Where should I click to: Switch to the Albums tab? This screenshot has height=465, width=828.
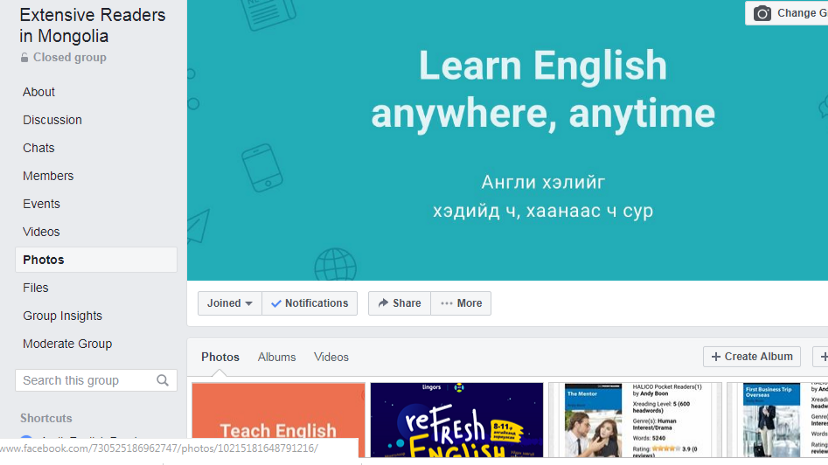pos(277,357)
